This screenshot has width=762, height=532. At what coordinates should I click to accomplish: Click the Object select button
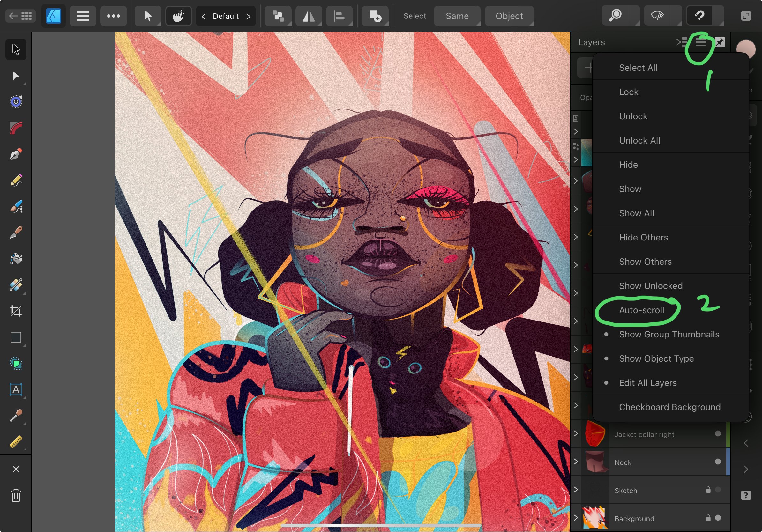tap(509, 16)
